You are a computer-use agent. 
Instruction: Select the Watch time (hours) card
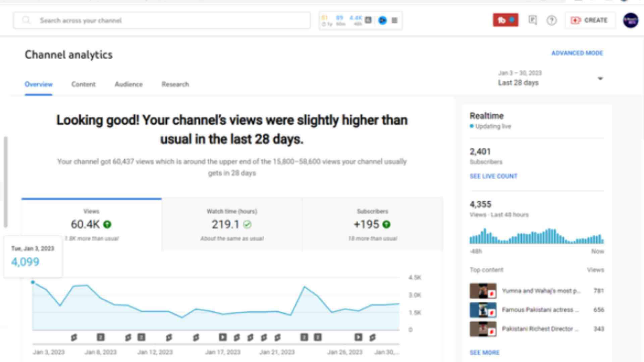pos(232,224)
